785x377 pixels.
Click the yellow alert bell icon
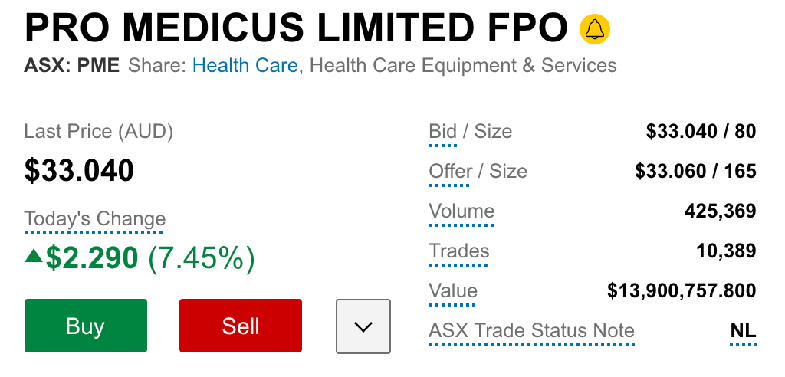(595, 29)
